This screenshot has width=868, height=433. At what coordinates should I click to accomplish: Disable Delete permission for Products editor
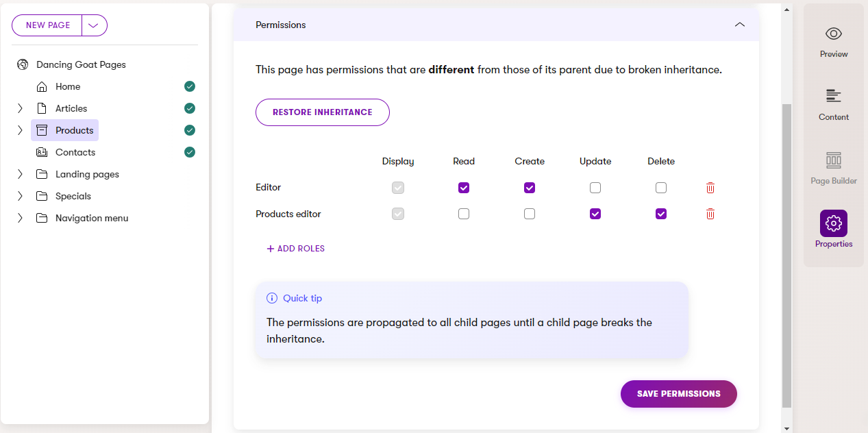[x=661, y=214]
